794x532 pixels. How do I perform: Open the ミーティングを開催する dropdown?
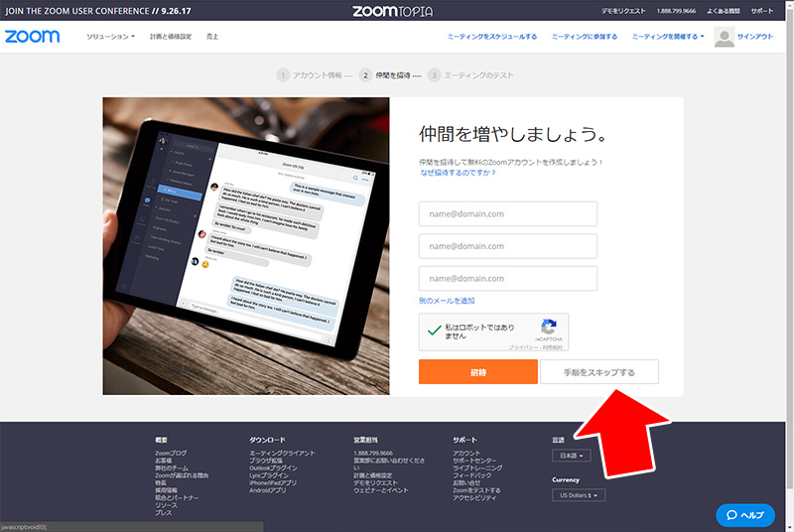(x=668, y=37)
